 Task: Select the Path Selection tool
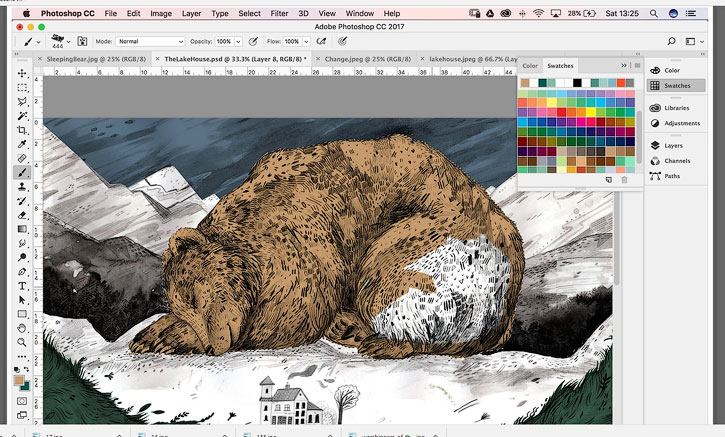(22, 300)
